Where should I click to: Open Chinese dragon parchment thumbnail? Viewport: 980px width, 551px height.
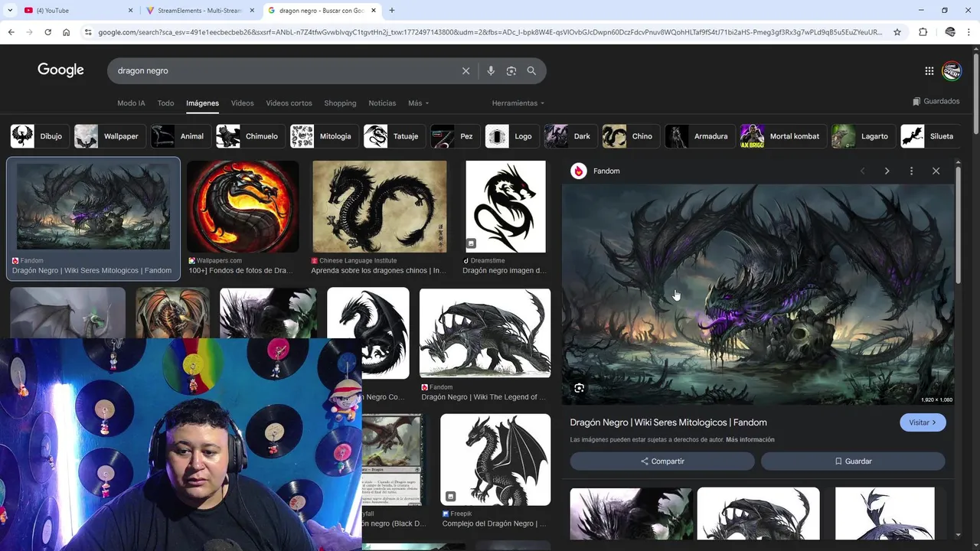pos(379,207)
